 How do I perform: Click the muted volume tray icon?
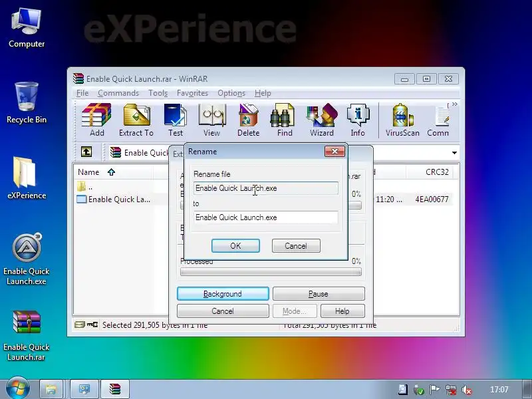coord(467,390)
